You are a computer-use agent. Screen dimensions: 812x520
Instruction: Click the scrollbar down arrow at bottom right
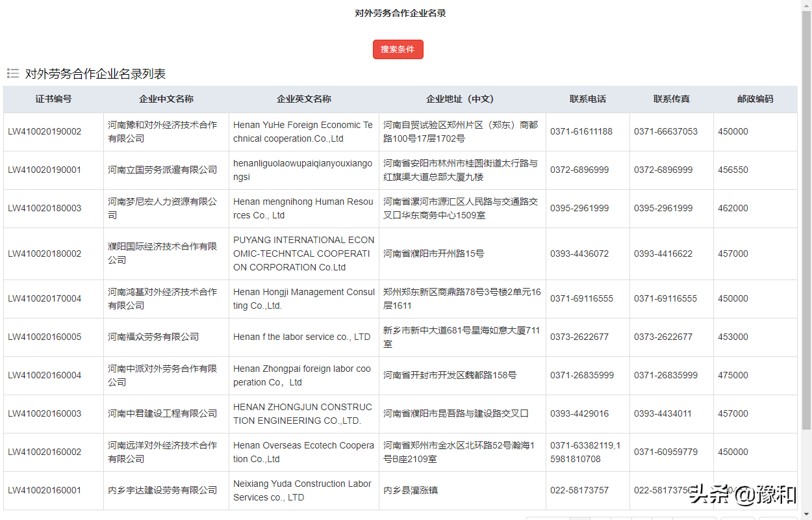pos(807,515)
